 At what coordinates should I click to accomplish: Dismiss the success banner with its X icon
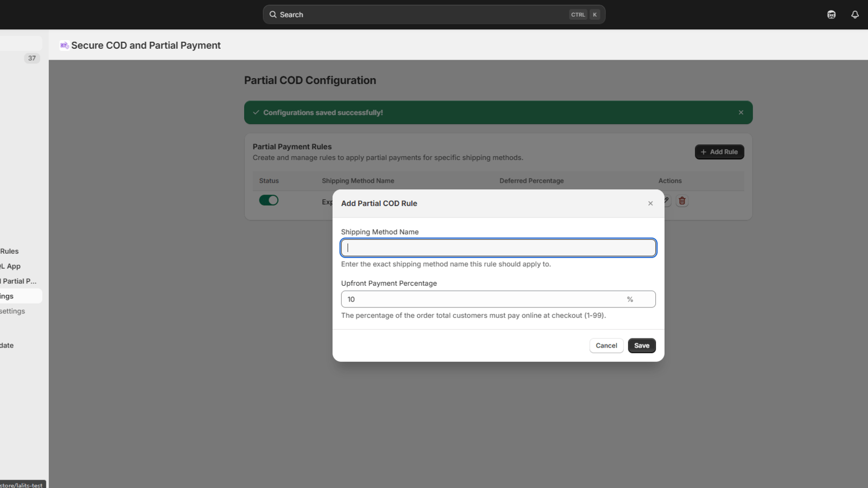click(741, 112)
